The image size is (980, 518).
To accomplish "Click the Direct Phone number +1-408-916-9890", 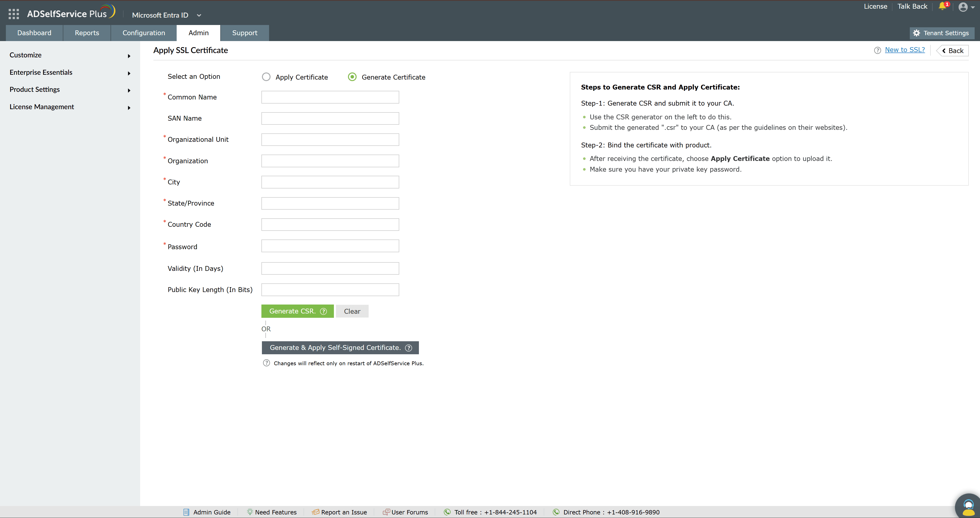I will pos(633,512).
